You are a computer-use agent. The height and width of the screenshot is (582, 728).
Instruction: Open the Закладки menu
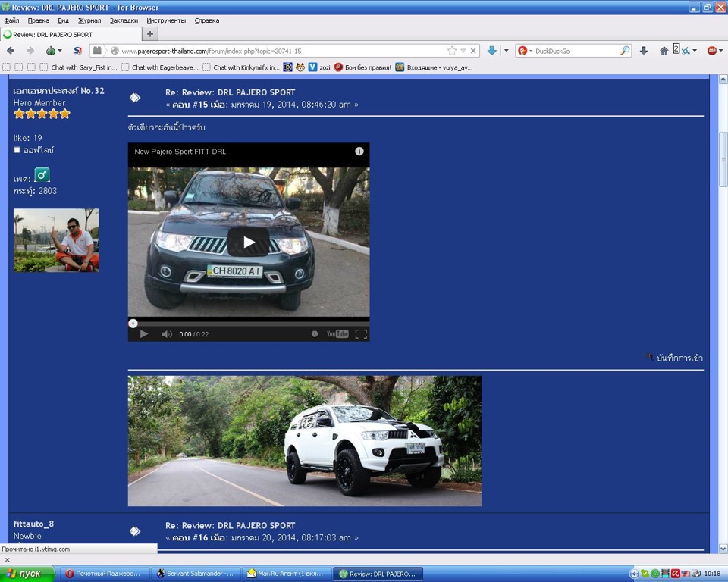124,20
